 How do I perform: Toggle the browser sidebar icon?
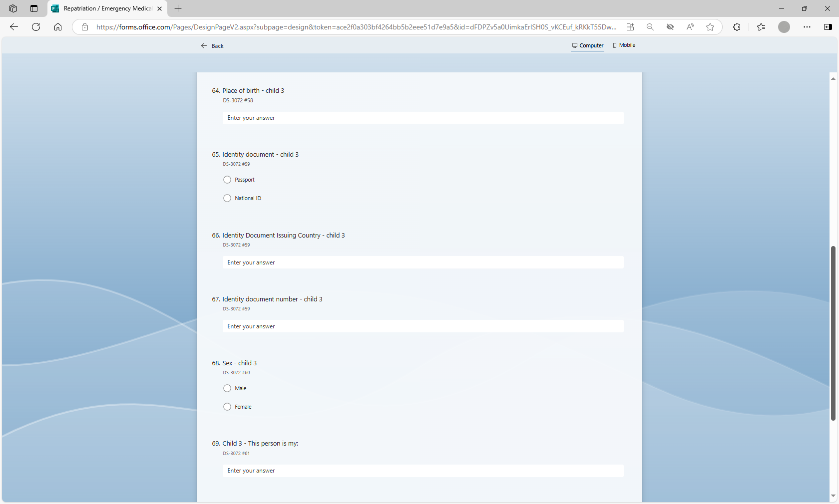(828, 27)
